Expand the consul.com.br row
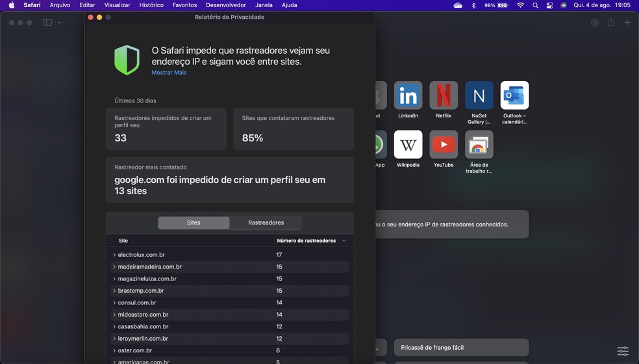The image size is (639, 364). pyautogui.click(x=114, y=303)
